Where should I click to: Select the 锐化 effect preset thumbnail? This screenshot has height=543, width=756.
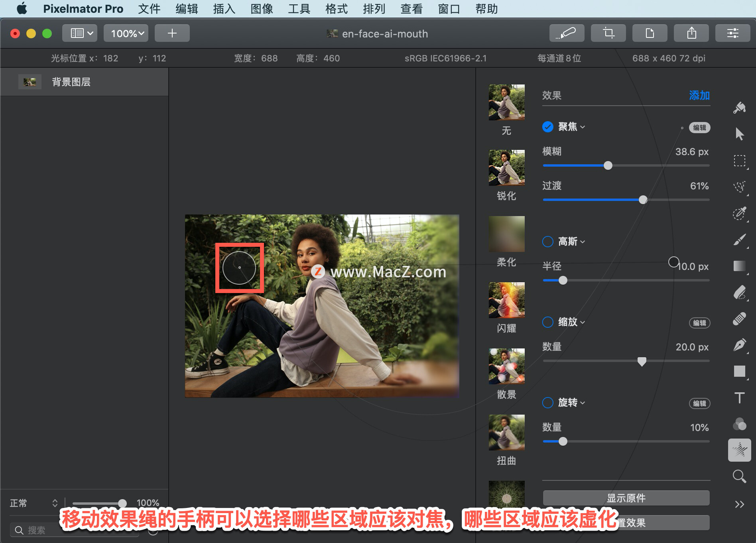(506, 167)
